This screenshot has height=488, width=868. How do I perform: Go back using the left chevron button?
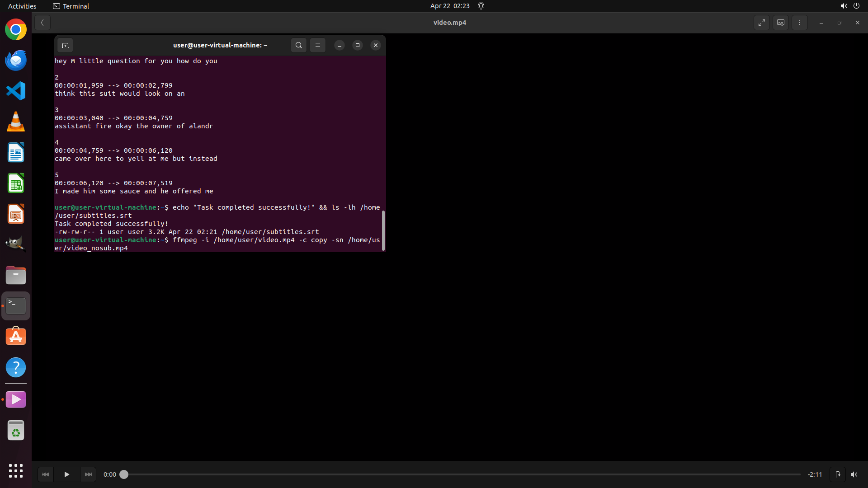coord(42,23)
